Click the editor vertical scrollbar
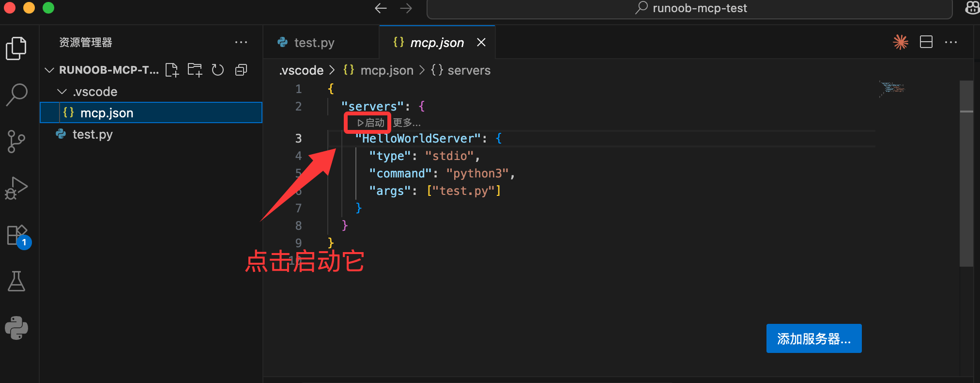Screen dimensions: 980x383 (966, 194)
